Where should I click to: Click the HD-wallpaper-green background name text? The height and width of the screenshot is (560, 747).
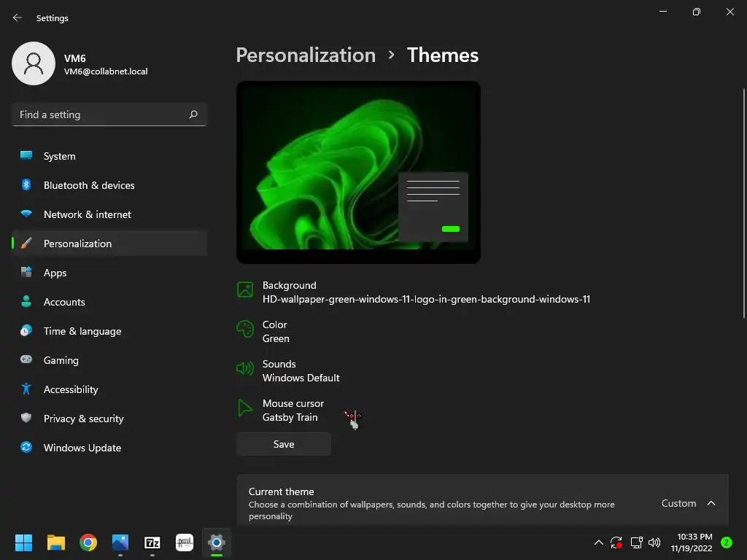(x=426, y=300)
